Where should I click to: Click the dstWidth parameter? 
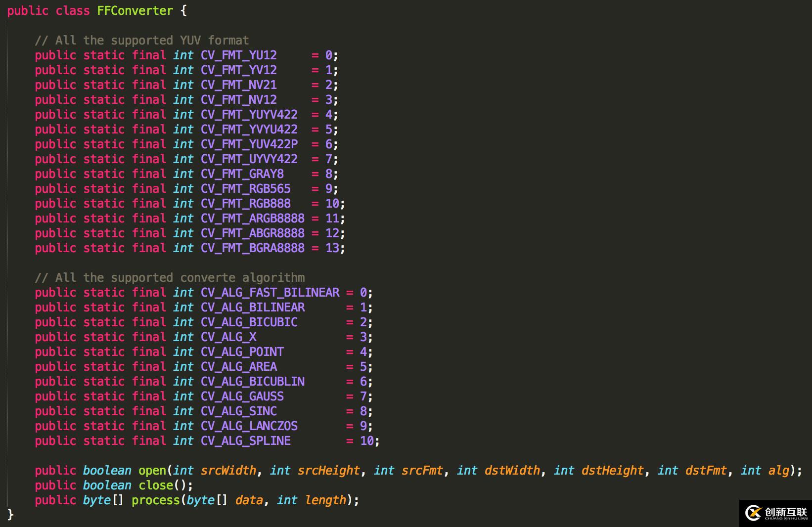[512, 470]
